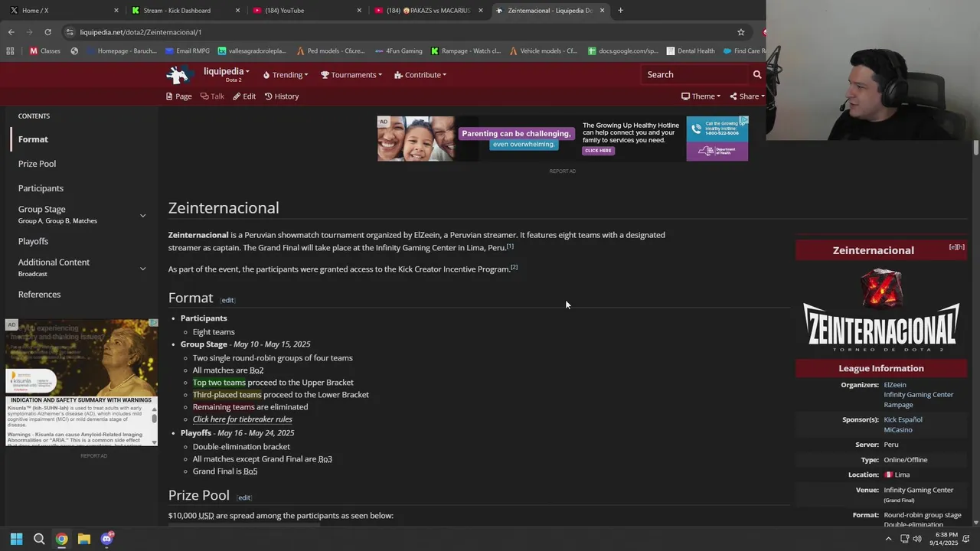The width and height of the screenshot is (980, 551).
Task: Open Discord from the taskbar
Action: click(x=106, y=539)
